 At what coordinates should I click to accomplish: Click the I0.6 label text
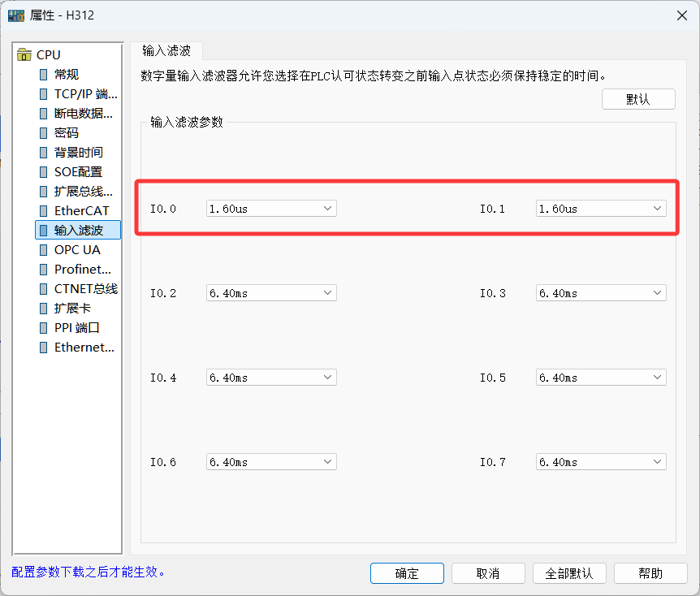click(163, 462)
